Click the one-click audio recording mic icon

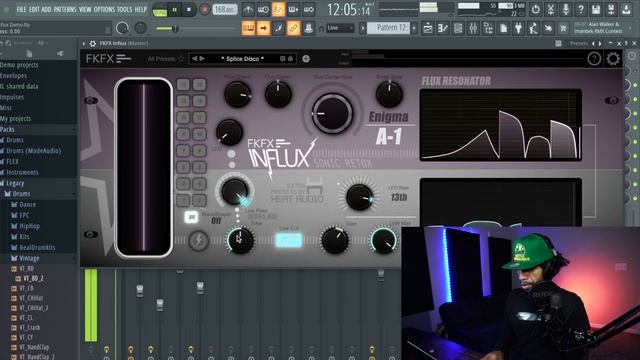tap(566, 9)
